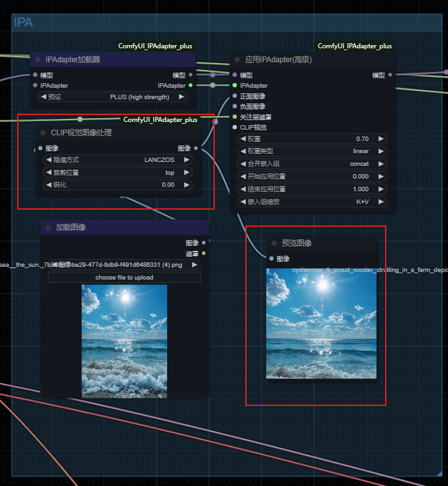The height and width of the screenshot is (486, 448).
Task: Click left arrow of 合并嵌入组 widget
Action: pos(243,164)
